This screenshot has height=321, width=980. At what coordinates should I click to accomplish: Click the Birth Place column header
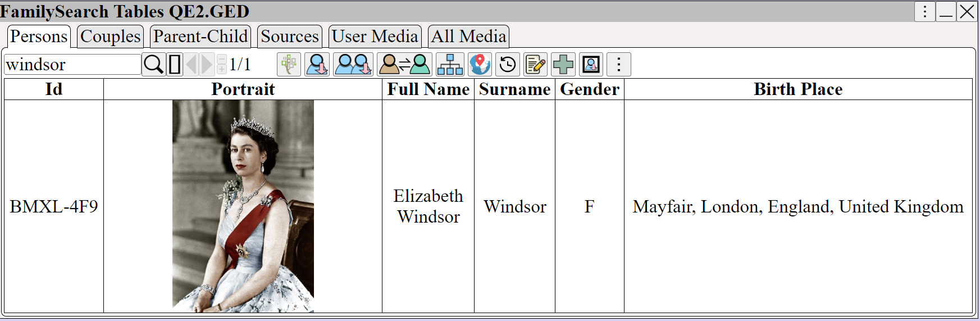798,89
